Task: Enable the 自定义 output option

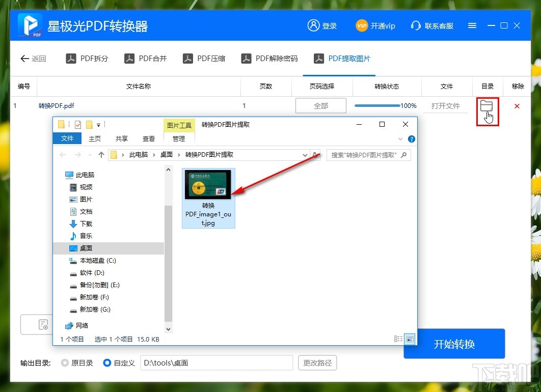Action: [106, 363]
